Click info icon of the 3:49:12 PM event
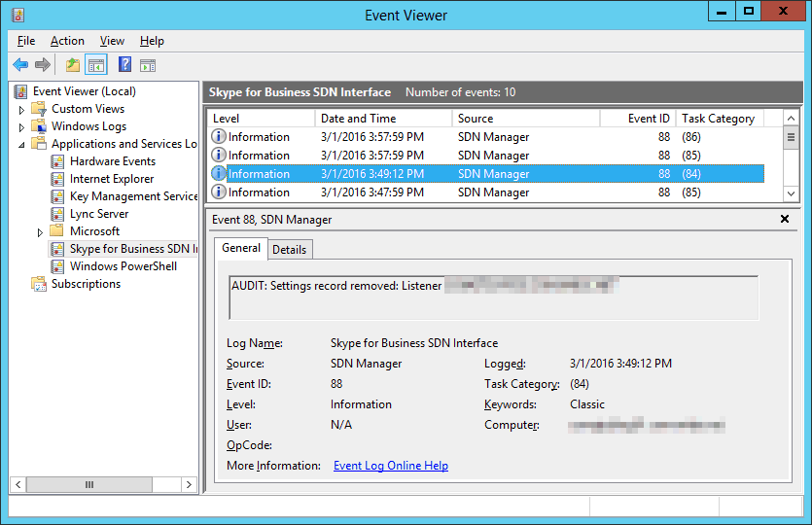Viewport: 812px width, 525px height. coord(219,173)
